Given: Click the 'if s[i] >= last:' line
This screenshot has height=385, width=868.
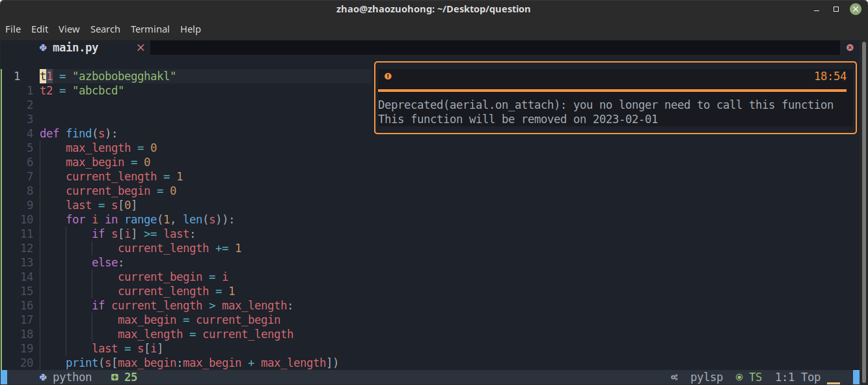Looking at the screenshot, I should click(144, 234).
